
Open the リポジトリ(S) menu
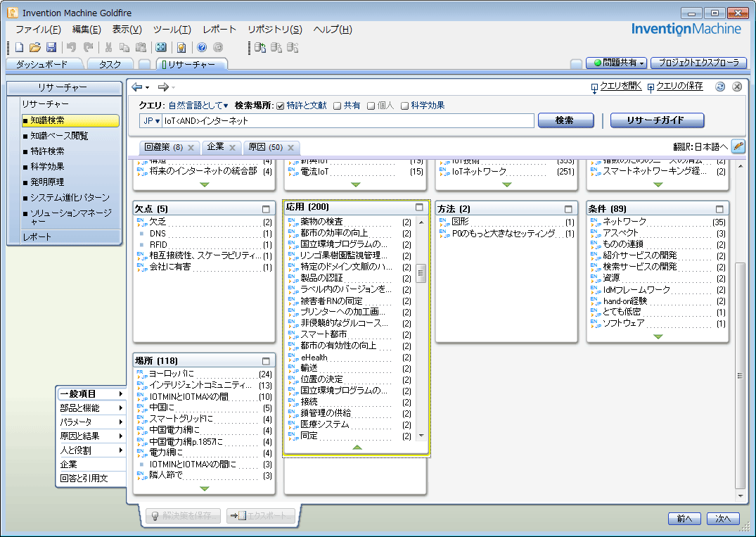pos(275,30)
